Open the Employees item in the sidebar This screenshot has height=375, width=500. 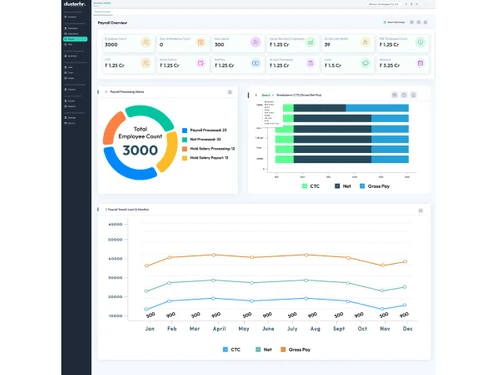pyautogui.click(x=71, y=28)
